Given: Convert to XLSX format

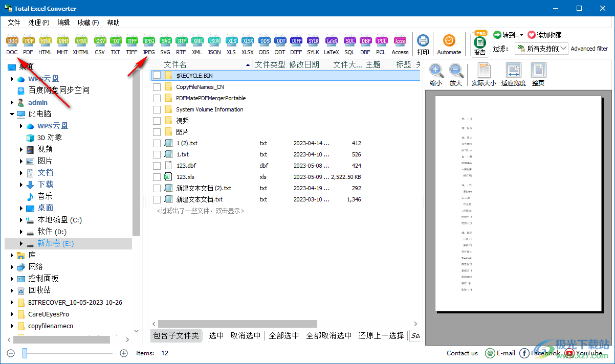Looking at the screenshot, I should 248,45.
